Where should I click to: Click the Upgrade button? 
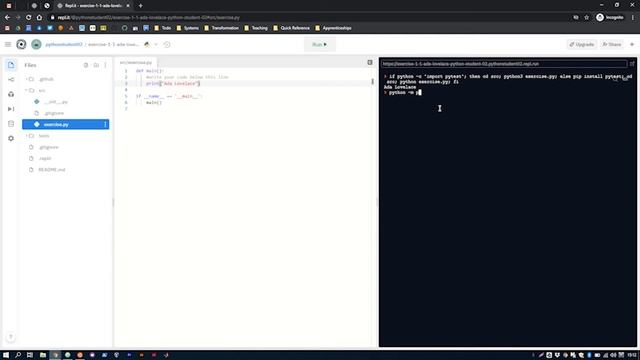pyautogui.click(x=582, y=44)
